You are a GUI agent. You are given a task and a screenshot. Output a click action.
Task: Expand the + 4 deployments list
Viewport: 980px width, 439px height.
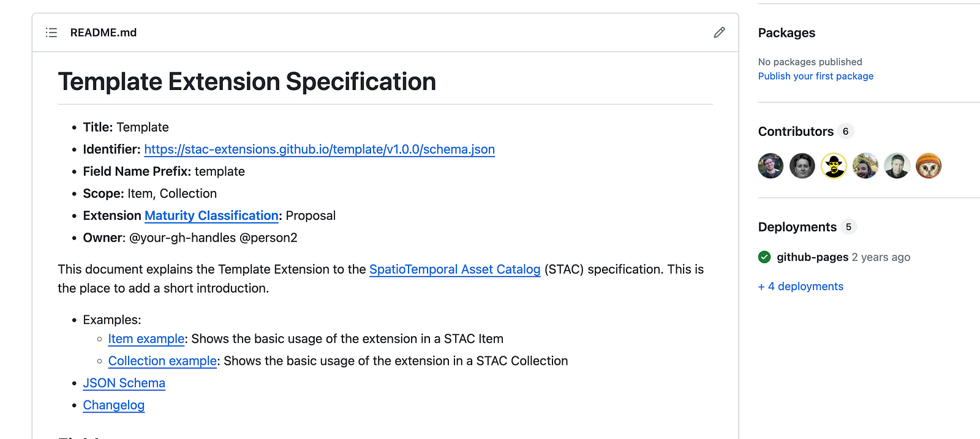pyautogui.click(x=801, y=286)
